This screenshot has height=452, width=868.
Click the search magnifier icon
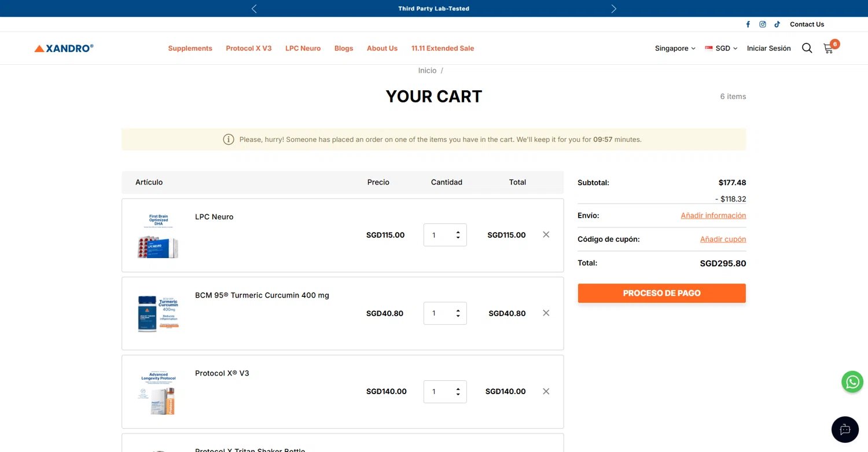pyautogui.click(x=807, y=48)
